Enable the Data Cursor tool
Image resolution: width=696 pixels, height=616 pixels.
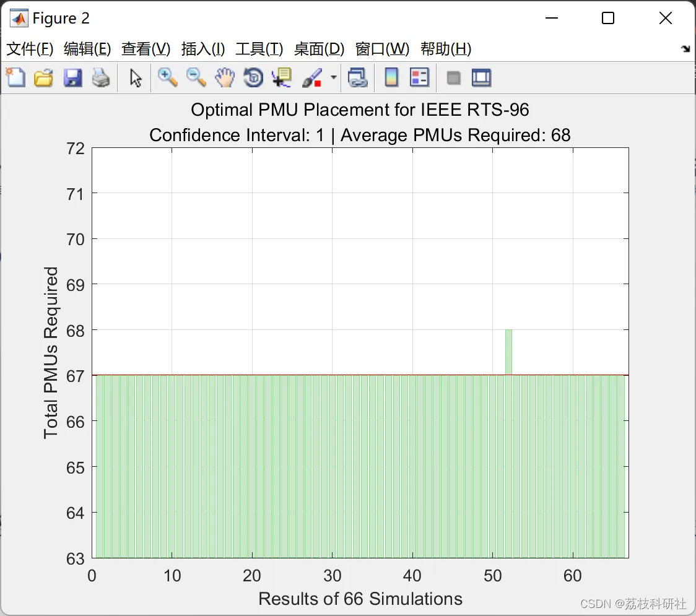point(282,77)
